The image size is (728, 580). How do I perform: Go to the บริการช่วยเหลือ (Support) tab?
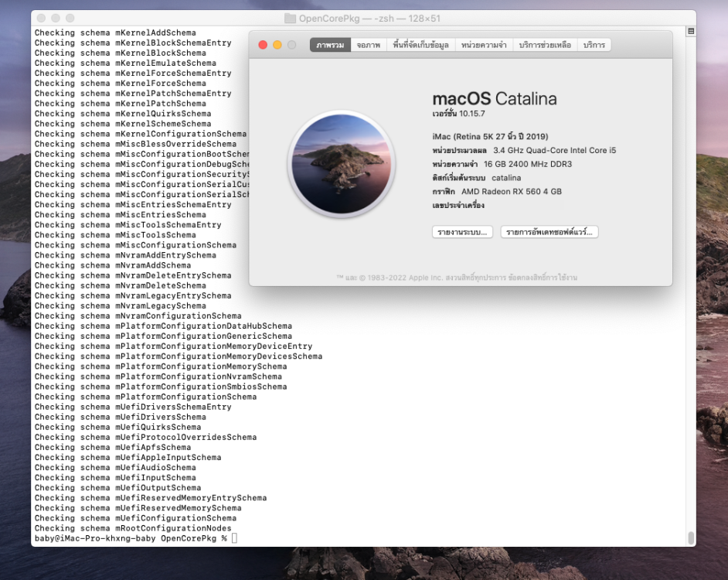[545, 45]
